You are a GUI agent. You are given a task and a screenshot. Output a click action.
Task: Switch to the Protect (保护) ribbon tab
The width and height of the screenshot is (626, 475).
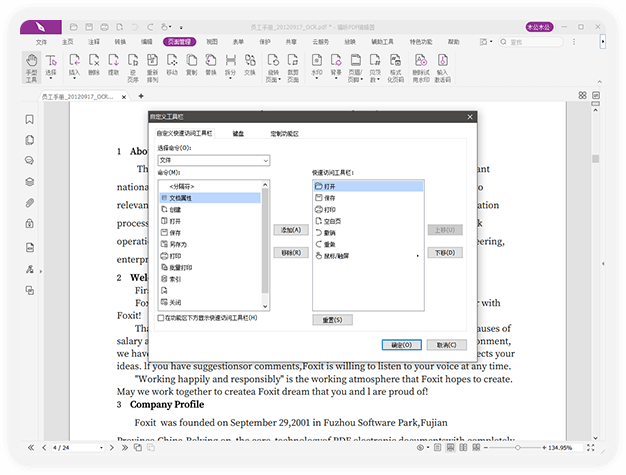265,42
